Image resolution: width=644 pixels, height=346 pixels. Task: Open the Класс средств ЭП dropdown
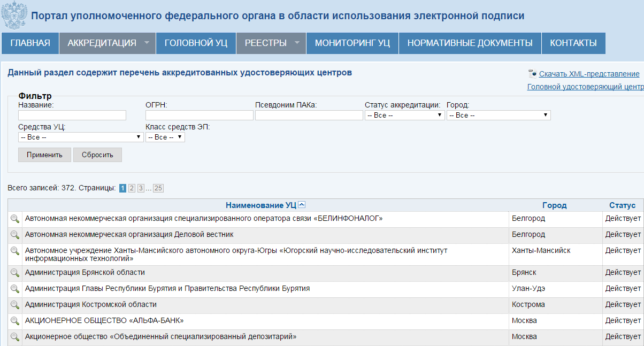coord(165,136)
